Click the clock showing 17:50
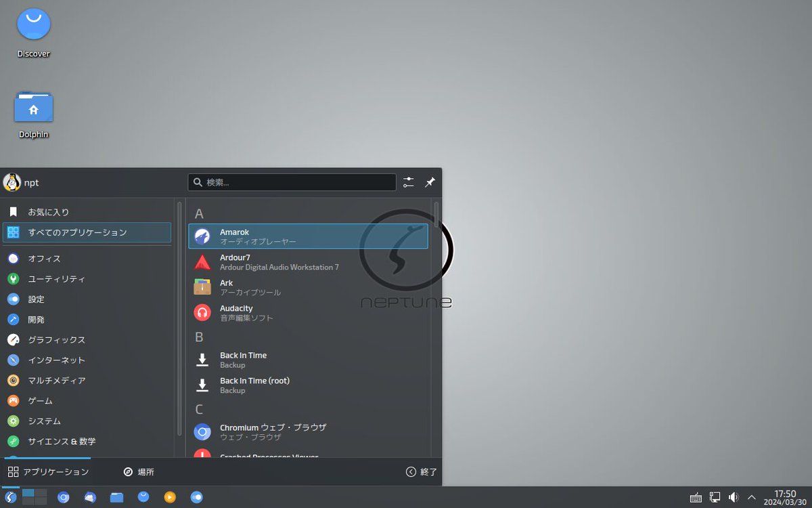The height and width of the screenshot is (508, 812). [x=785, y=497]
